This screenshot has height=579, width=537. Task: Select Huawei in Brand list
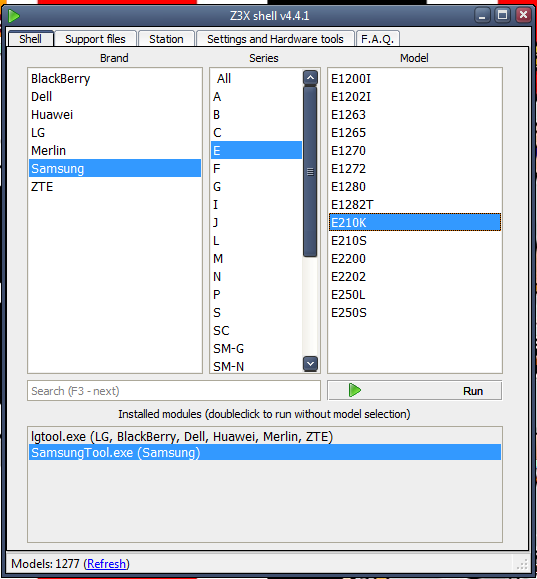(x=115, y=114)
